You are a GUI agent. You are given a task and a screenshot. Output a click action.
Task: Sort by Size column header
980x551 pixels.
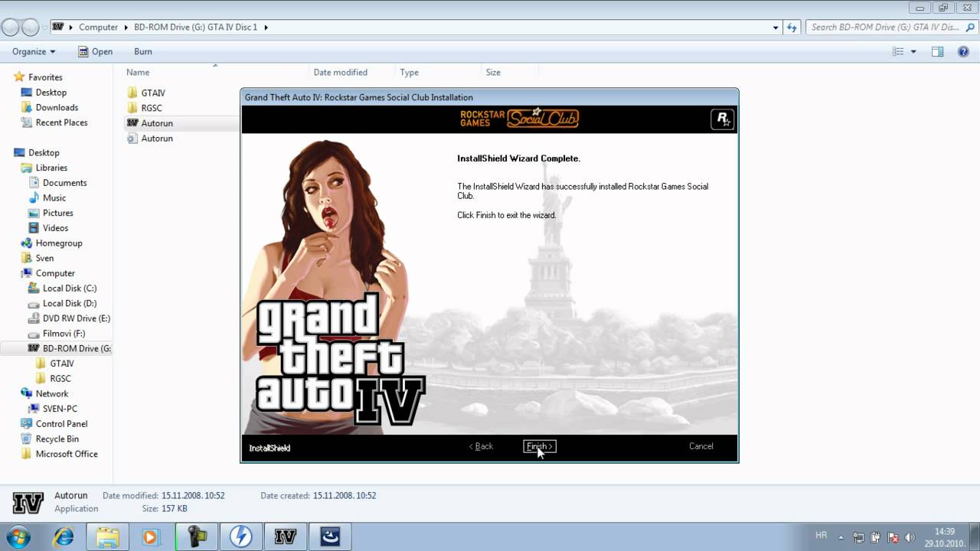point(493,72)
